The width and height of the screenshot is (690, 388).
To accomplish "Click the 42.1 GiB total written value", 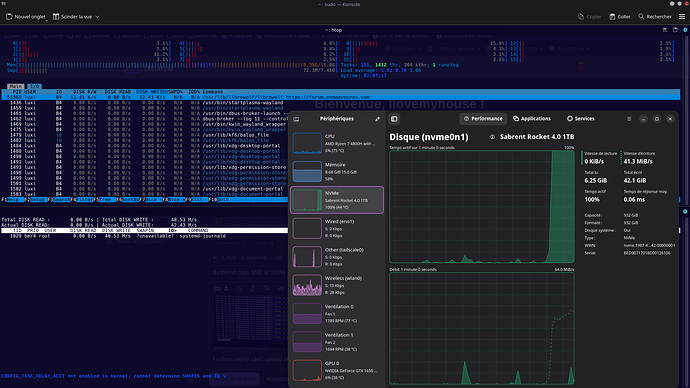I will pyautogui.click(x=635, y=180).
